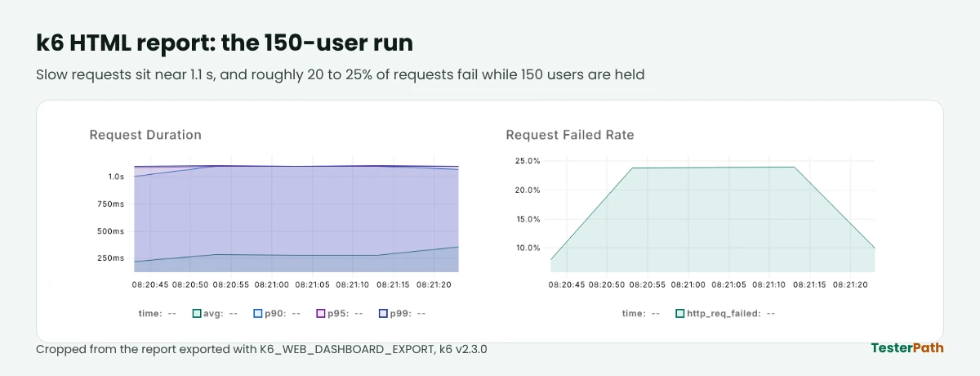
Task: Click the http_req_failed legend swatch
Action: [680, 313]
